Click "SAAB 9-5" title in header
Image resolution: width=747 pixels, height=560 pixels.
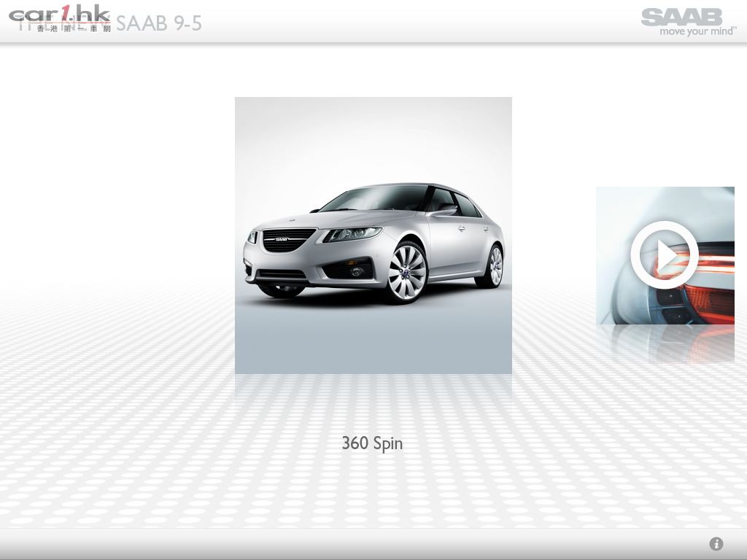158,23
